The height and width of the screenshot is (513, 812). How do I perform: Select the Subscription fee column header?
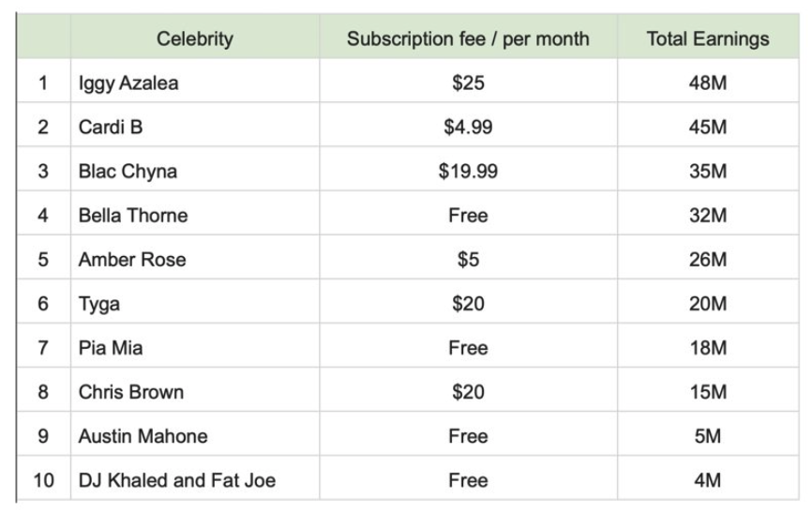(x=468, y=39)
